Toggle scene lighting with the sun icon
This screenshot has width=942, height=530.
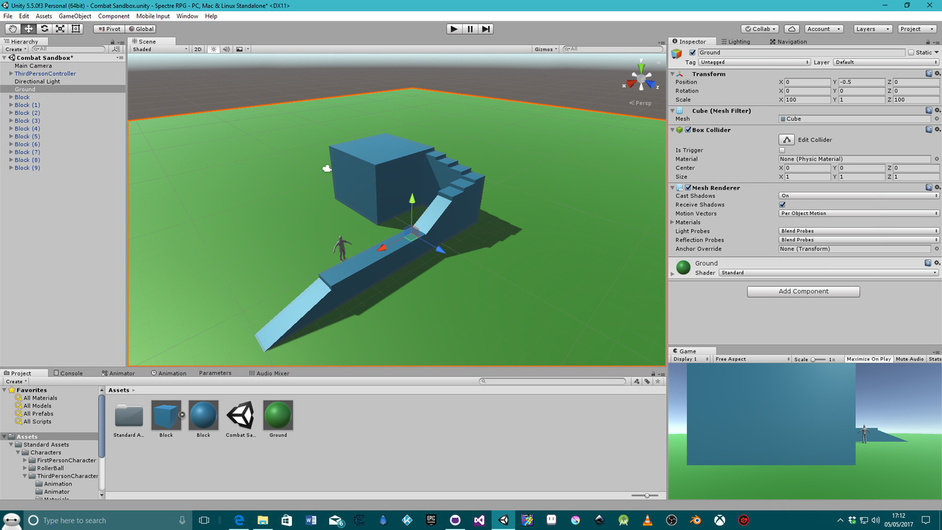tap(213, 49)
